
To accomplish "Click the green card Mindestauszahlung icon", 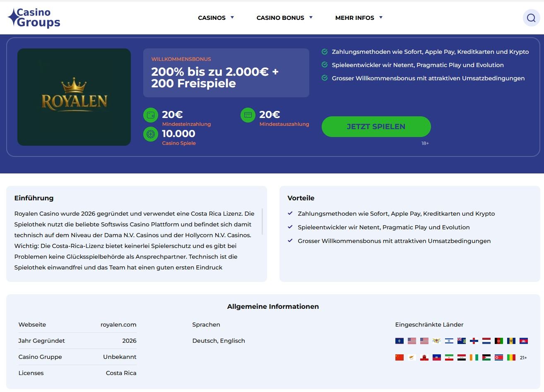I will (x=248, y=115).
